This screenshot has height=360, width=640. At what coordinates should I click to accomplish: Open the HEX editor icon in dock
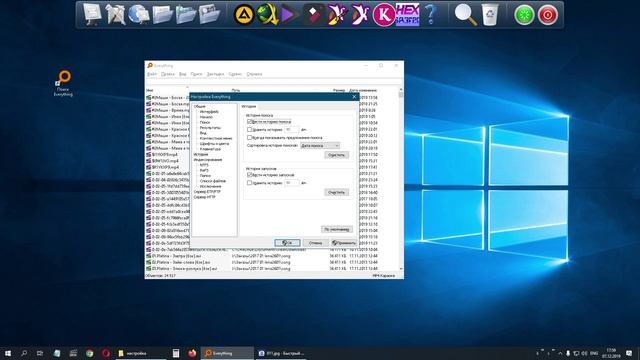[x=407, y=15]
